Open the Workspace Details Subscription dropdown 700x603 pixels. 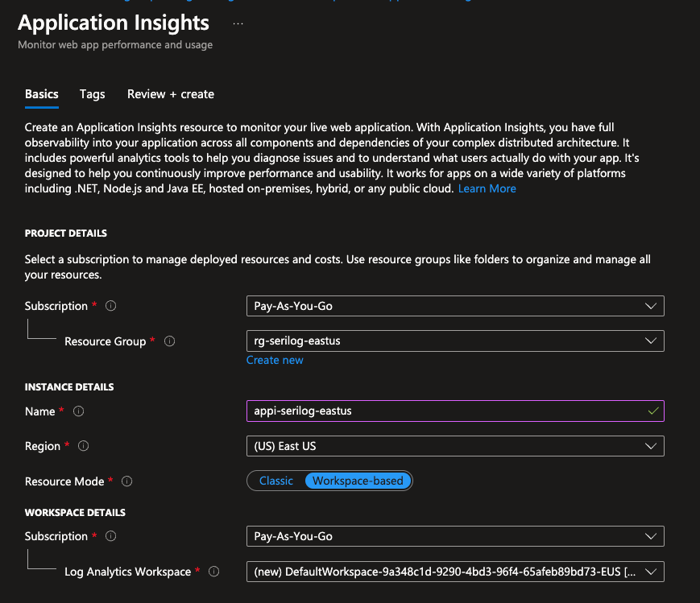(x=455, y=536)
